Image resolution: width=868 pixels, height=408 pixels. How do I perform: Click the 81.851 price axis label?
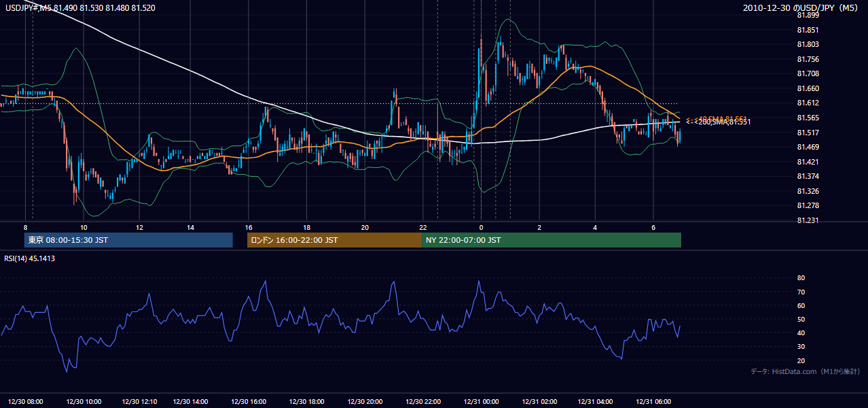coord(808,30)
